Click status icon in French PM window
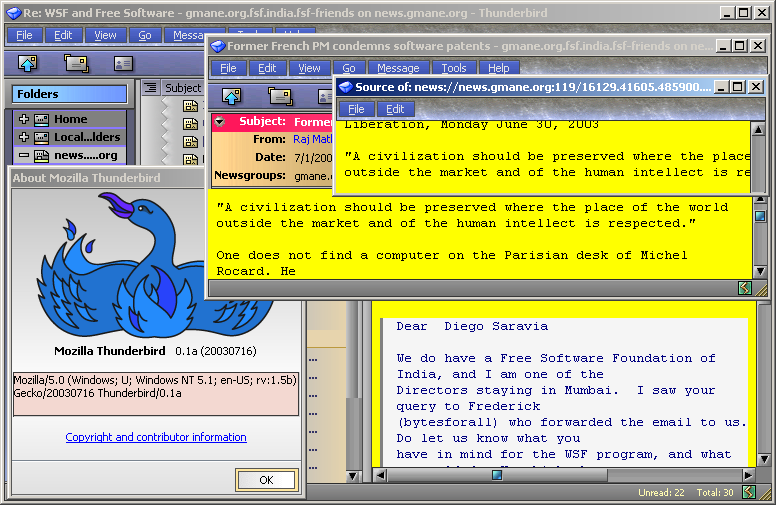The image size is (776, 505). coord(744,288)
